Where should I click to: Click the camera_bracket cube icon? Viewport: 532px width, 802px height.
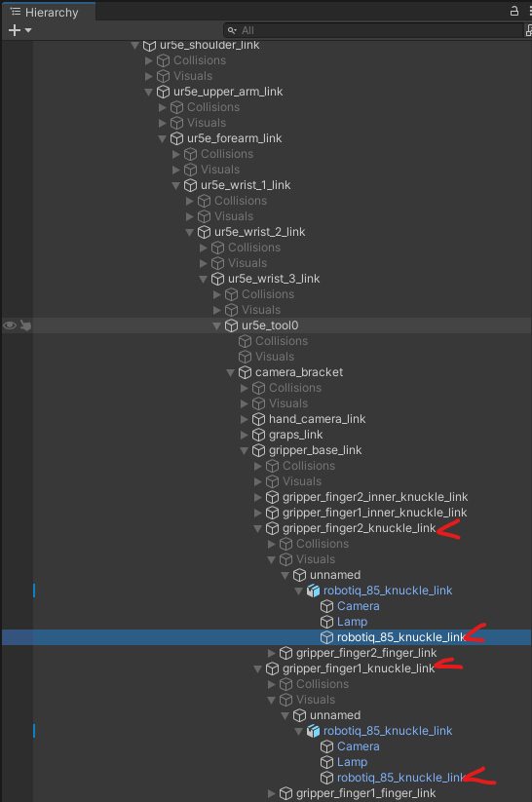pos(245,372)
